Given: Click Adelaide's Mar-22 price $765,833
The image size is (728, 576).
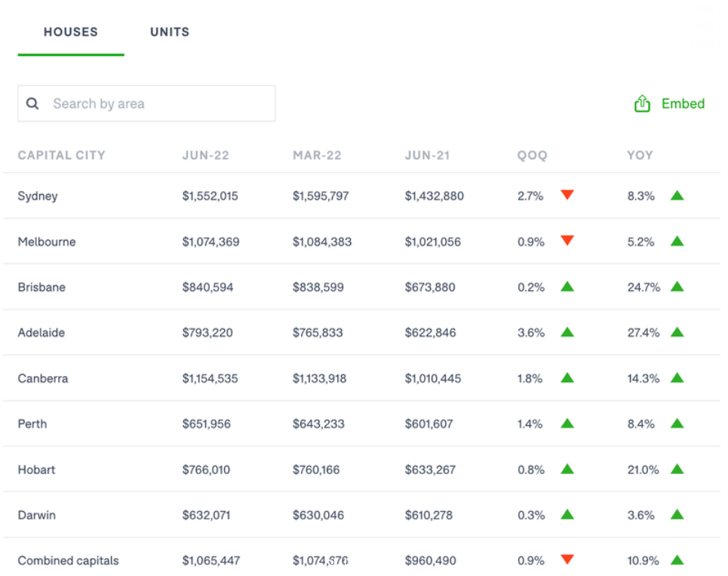Looking at the screenshot, I should [318, 333].
